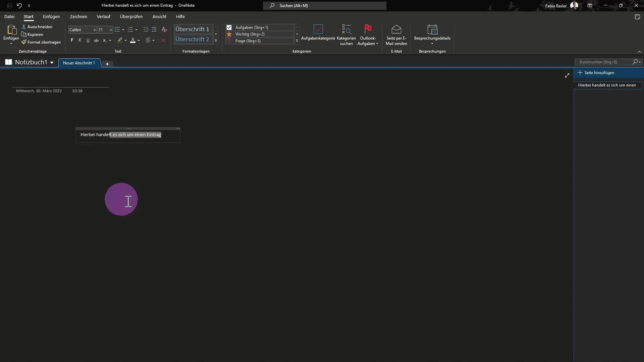Click the Aufgabenkategorie button
Viewport: 644px width, 362px height.
pos(318,33)
